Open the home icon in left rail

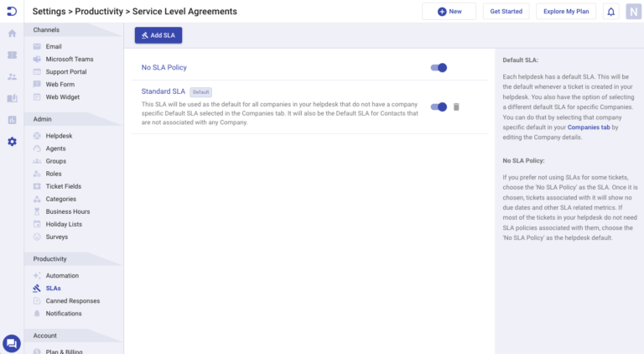click(x=12, y=34)
